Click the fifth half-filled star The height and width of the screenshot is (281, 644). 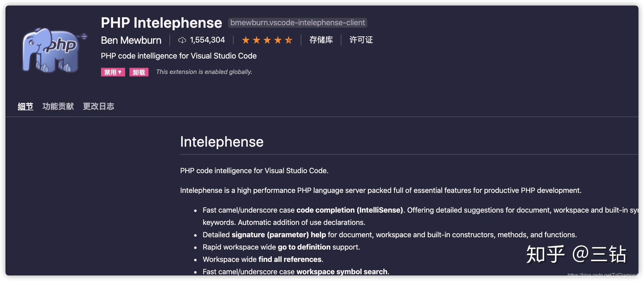[289, 40]
